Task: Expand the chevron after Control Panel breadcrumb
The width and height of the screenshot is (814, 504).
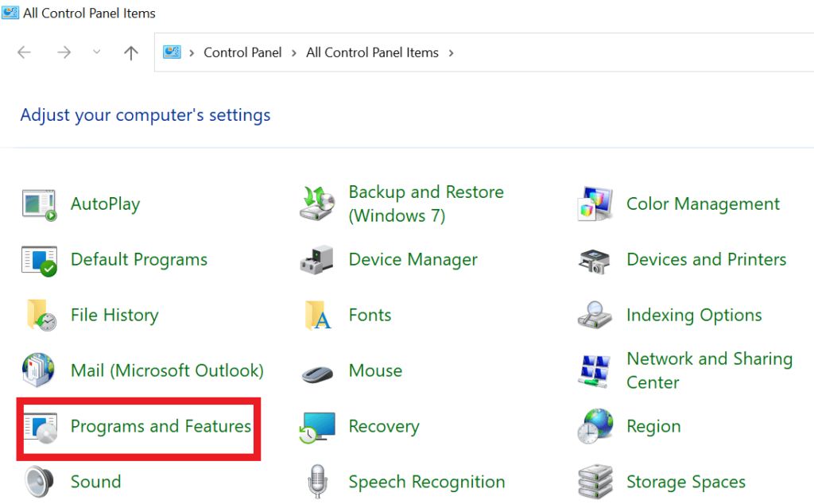Action: click(294, 52)
